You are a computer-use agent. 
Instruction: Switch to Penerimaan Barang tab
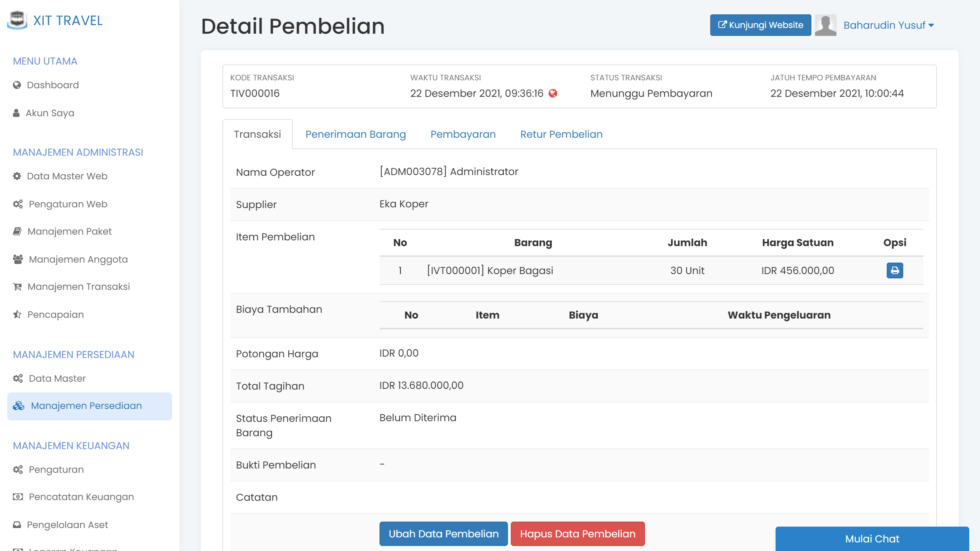coord(355,134)
